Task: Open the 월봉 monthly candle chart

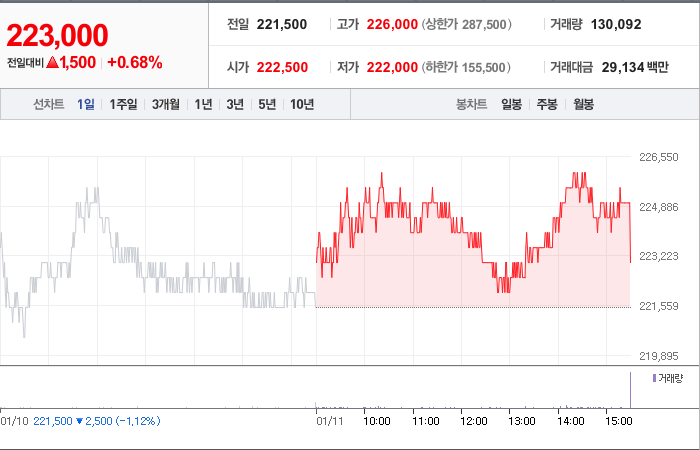Action: point(583,104)
